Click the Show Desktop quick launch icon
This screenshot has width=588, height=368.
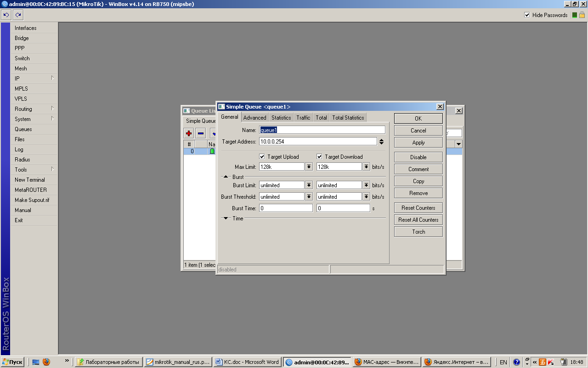click(36, 362)
